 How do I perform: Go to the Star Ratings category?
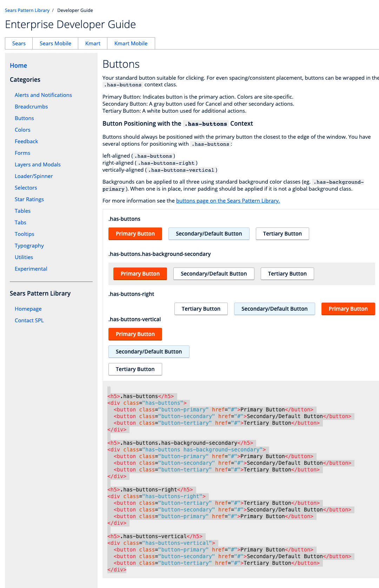pos(29,199)
